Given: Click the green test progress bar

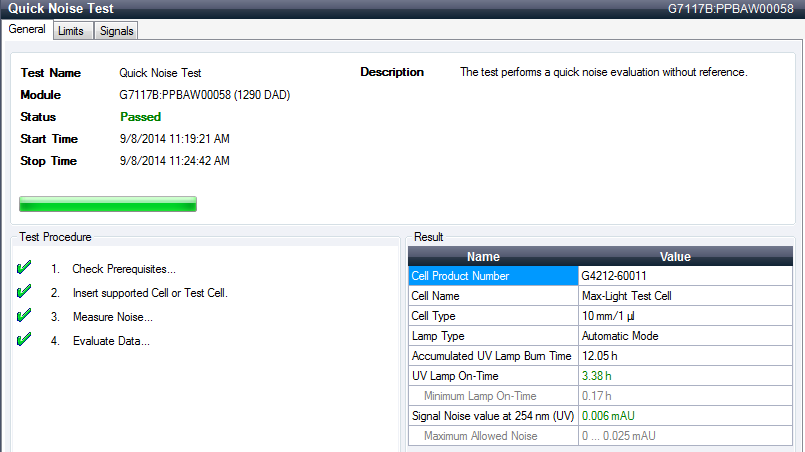Looking at the screenshot, I should 108,205.
